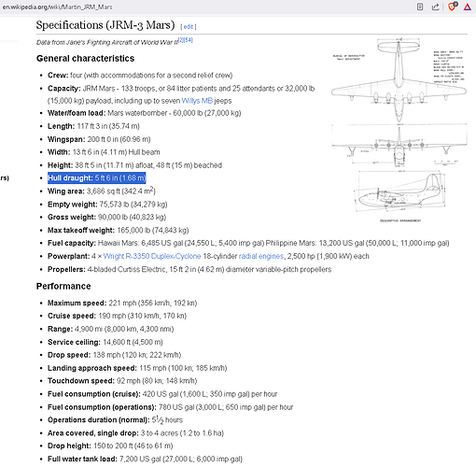Open the Wright R-3350 Duplex-Cyclone link
476x467 pixels.
[152, 256]
